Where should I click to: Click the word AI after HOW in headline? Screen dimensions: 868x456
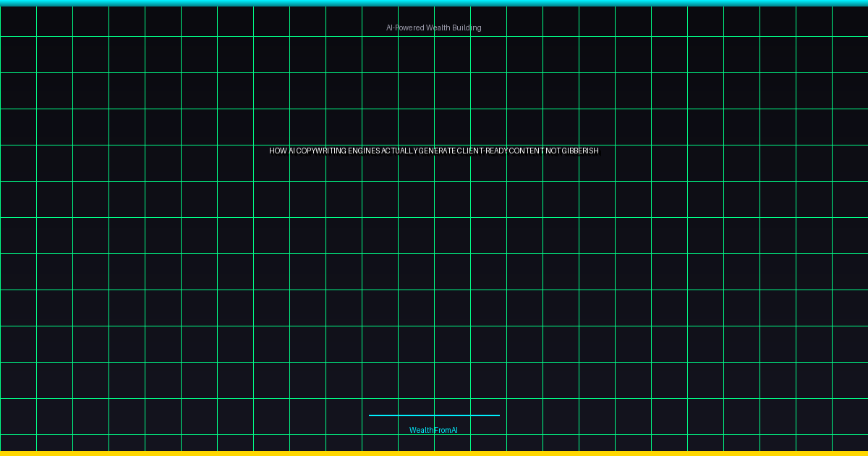[292, 151]
